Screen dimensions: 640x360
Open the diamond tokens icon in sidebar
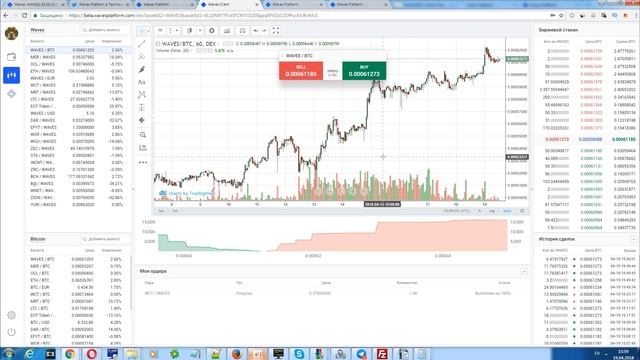pos(11,94)
